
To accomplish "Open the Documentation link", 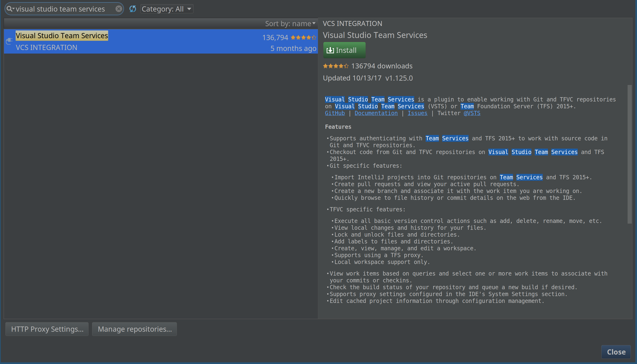I will click(x=376, y=113).
